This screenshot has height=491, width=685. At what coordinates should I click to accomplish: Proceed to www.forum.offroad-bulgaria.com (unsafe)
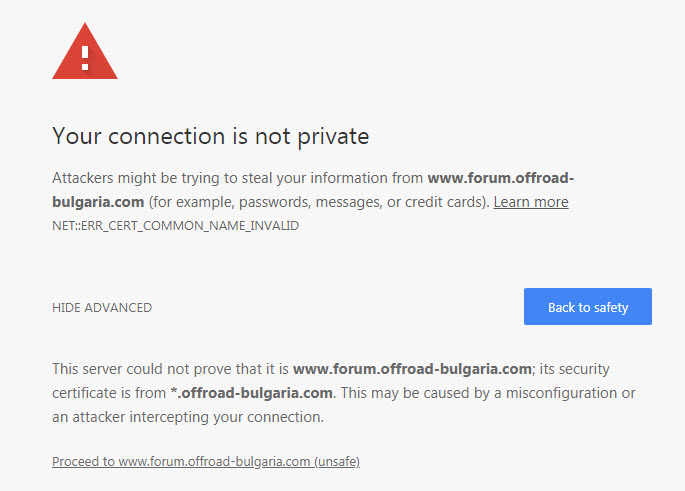click(205, 462)
